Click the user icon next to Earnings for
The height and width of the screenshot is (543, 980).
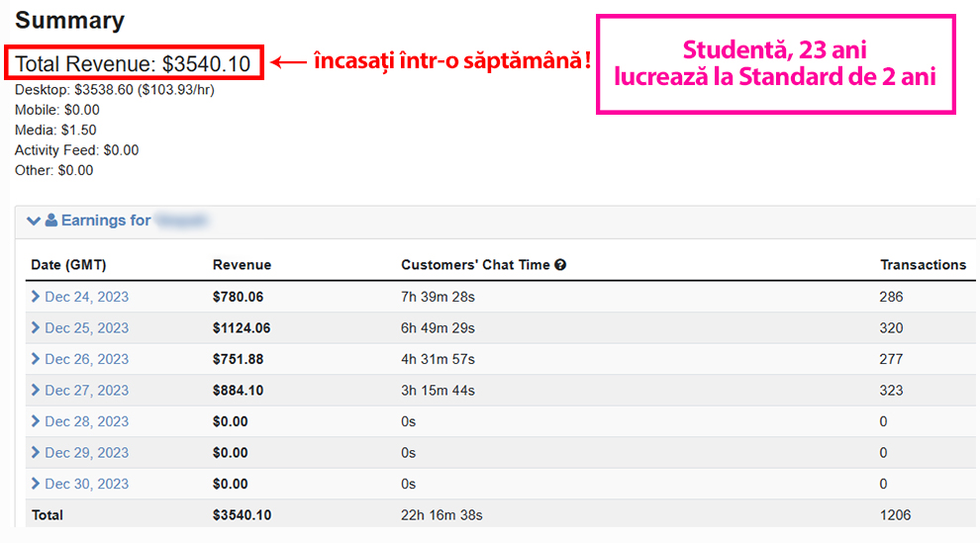click(x=51, y=221)
